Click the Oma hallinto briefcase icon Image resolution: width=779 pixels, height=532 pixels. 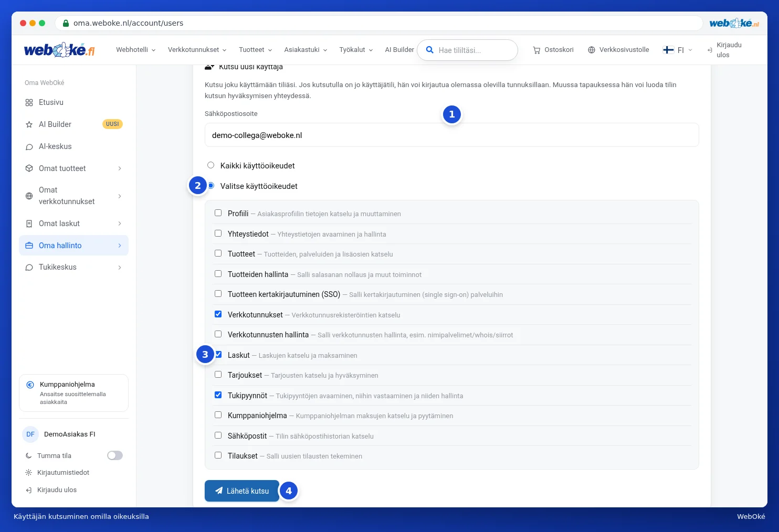[29, 246]
